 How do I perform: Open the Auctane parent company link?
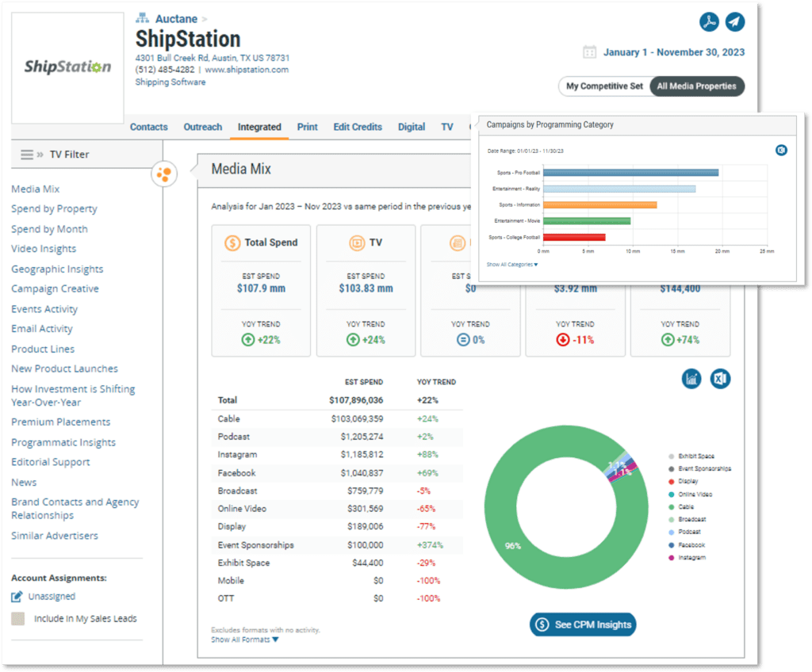point(176,19)
